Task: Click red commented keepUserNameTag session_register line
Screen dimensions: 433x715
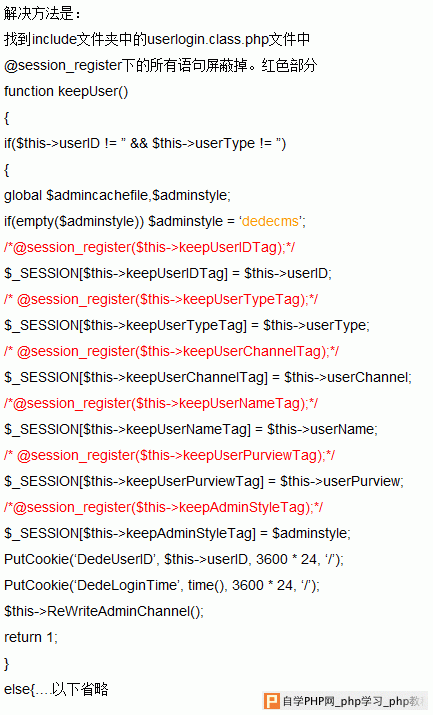Action: pos(161,404)
